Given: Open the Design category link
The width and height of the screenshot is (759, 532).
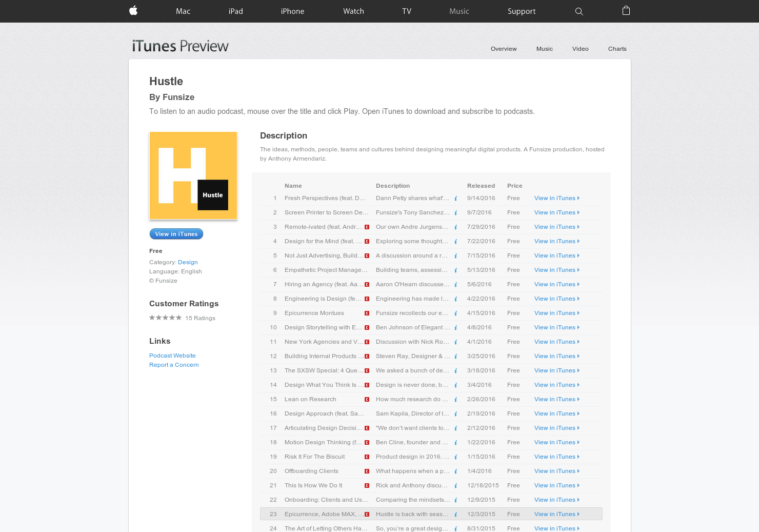Looking at the screenshot, I should click(188, 262).
